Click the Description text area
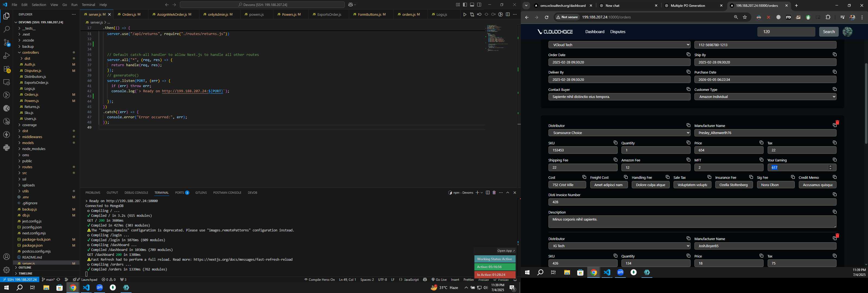 (x=692, y=222)
